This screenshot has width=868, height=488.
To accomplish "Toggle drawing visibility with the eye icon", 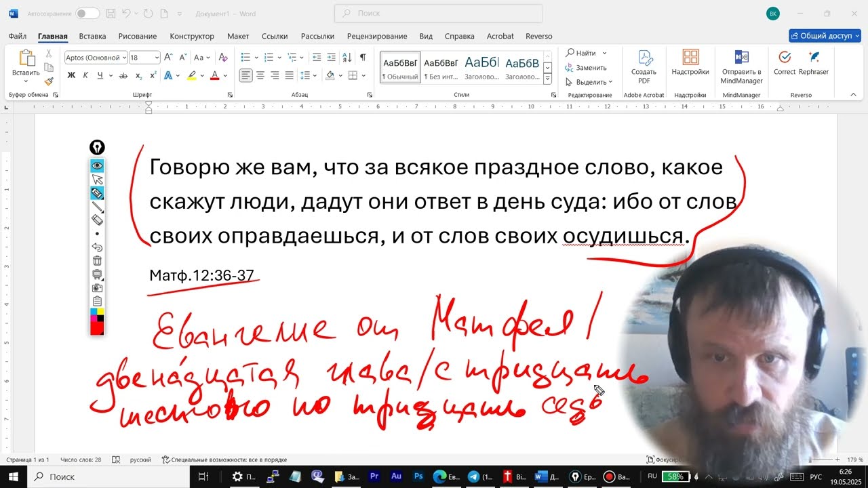I will 97,165.
